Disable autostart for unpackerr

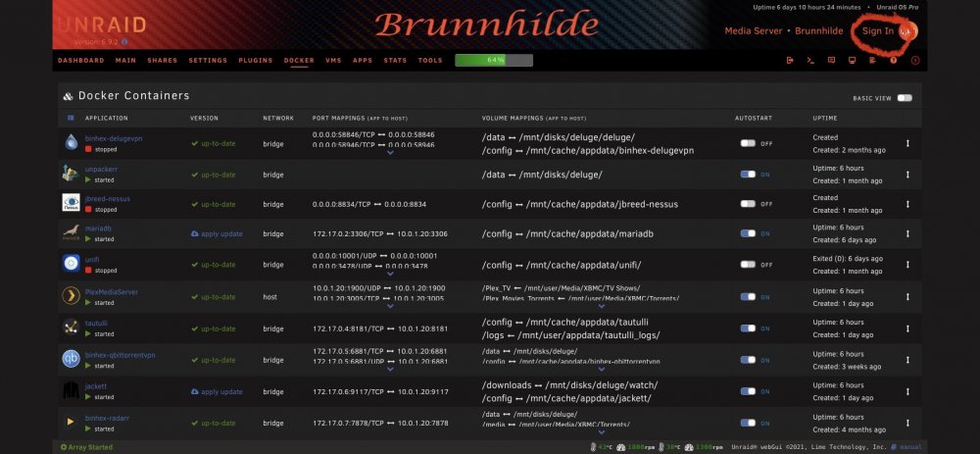[x=748, y=175]
